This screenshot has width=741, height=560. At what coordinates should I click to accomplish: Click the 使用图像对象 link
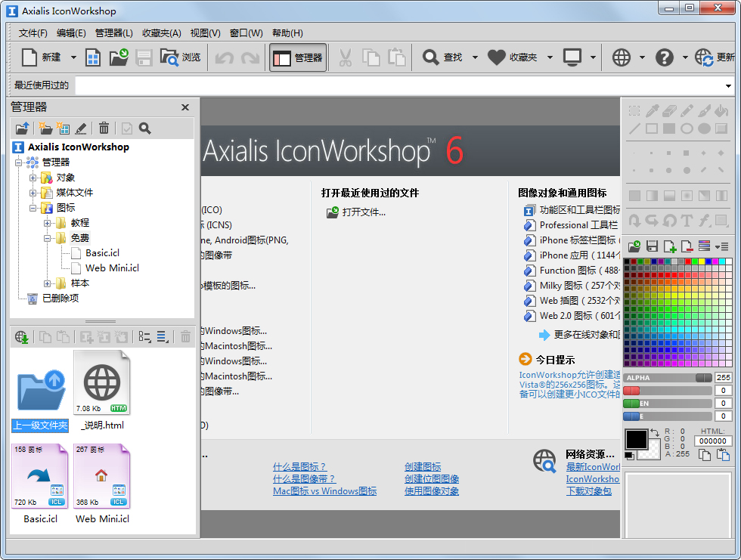(432, 491)
